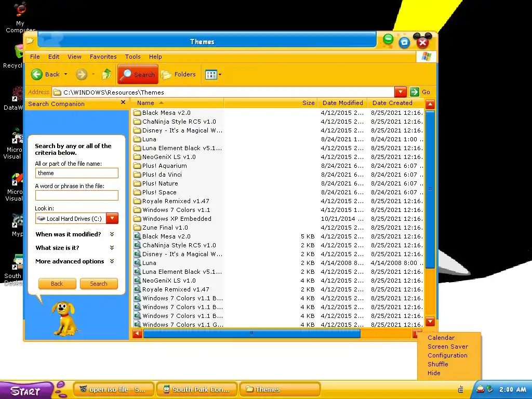Image resolution: width=532 pixels, height=399 pixels.
Task: Click the 'A word or phrase in the file' field
Action: coord(77,195)
